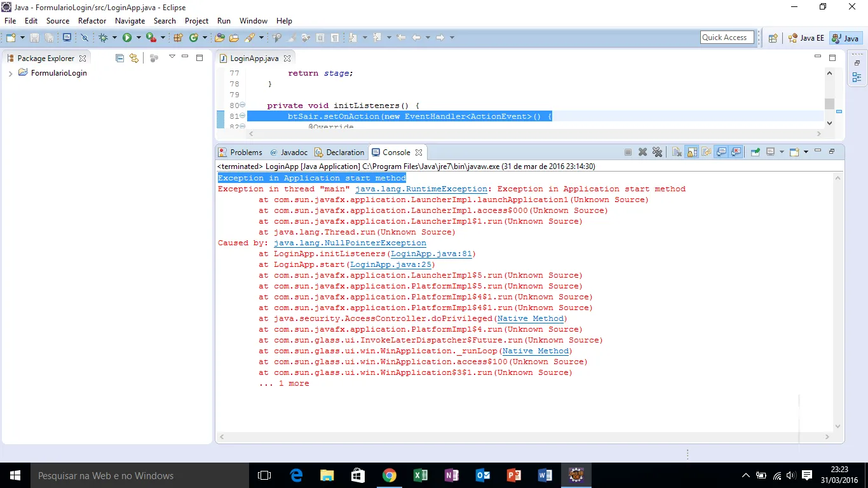Image resolution: width=868 pixels, height=488 pixels.
Task: Collapse all in Package Explorer
Action: click(119, 58)
